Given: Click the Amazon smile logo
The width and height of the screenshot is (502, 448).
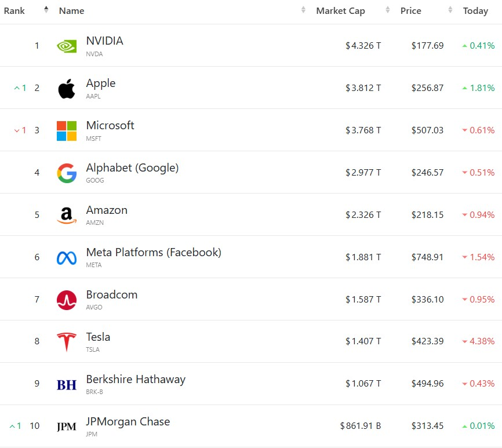Looking at the screenshot, I should coord(67,216).
